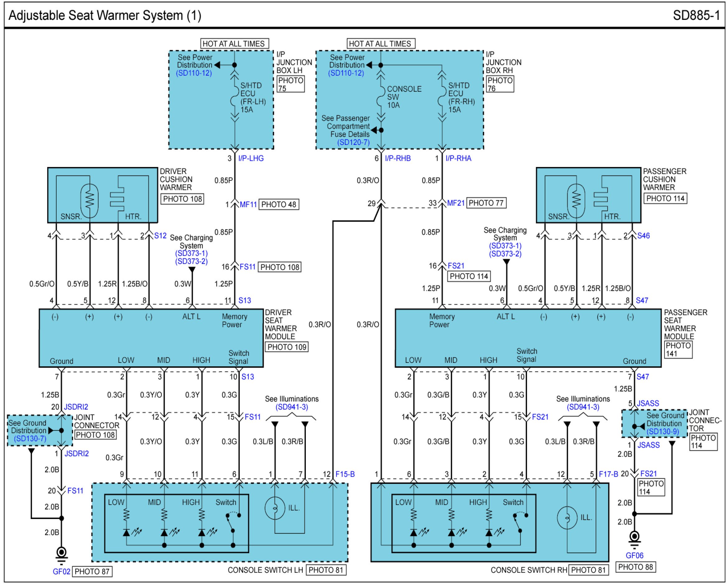This screenshot has width=728, height=584.
Task: Click the SD110-12 link in Junction Box LH
Action: [194, 73]
